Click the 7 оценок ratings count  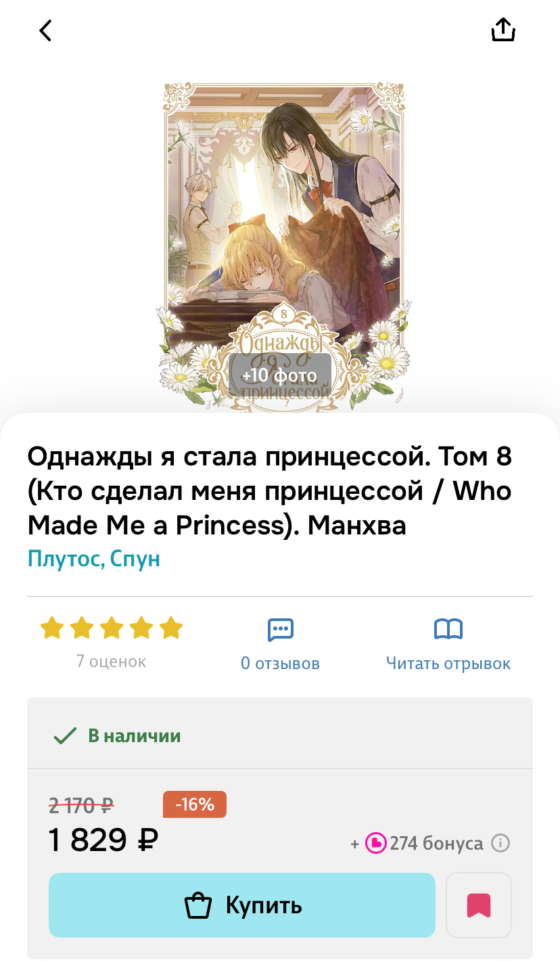tap(111, 661)
